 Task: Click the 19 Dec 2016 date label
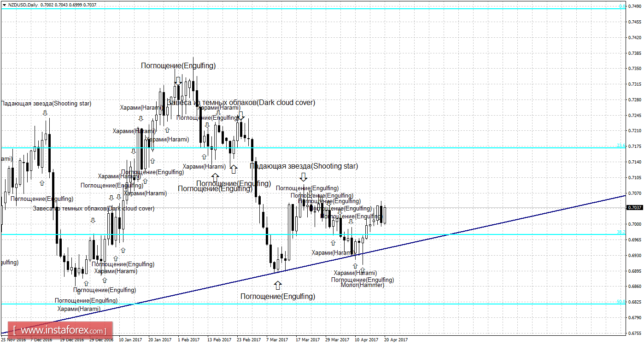tap(71, 340)
